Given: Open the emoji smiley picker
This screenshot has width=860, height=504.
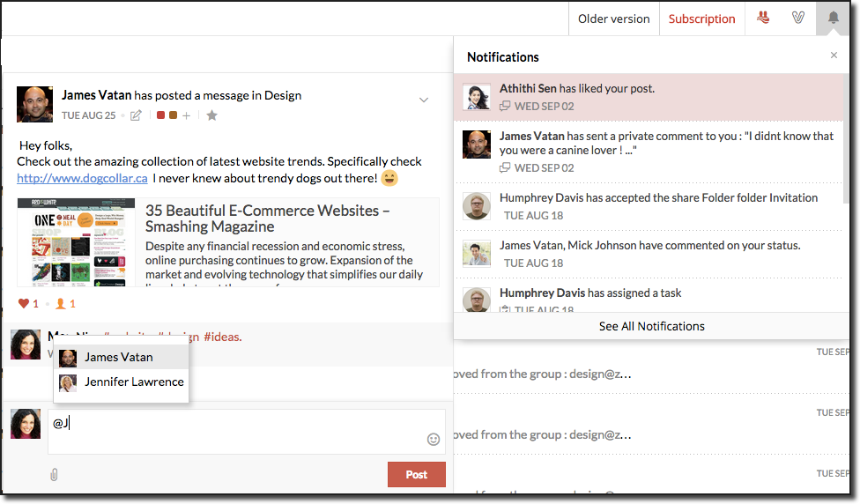Looking at the screenshot, I should (x=433, y=439).
